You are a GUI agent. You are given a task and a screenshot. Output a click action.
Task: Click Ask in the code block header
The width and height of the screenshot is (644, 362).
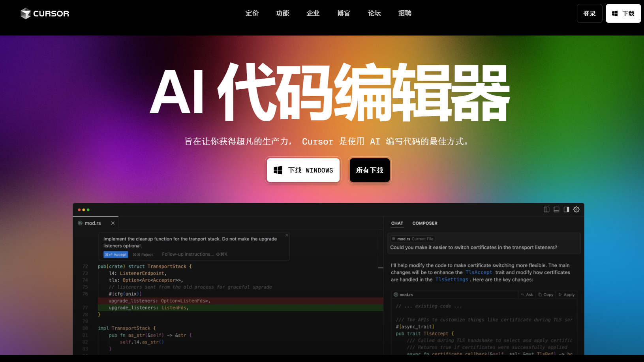pyautogui.click(x=527, y=294)
